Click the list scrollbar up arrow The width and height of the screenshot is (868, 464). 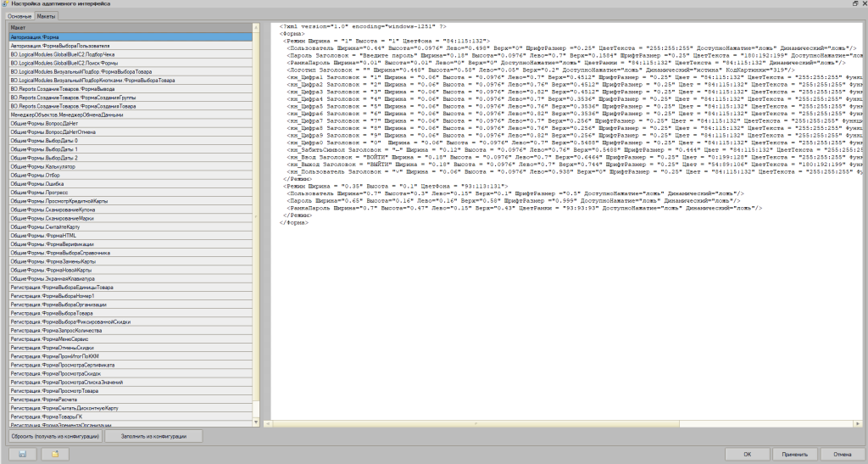[257, 28]
